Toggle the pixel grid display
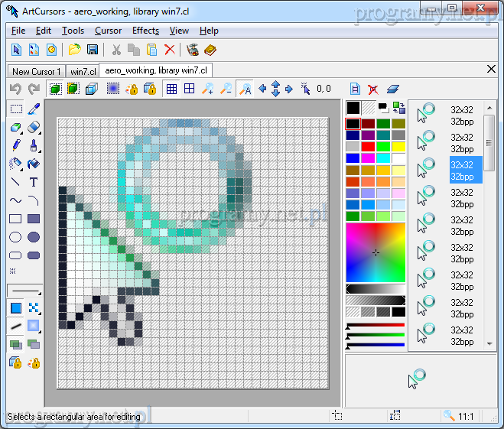 [x=171, y=89]
